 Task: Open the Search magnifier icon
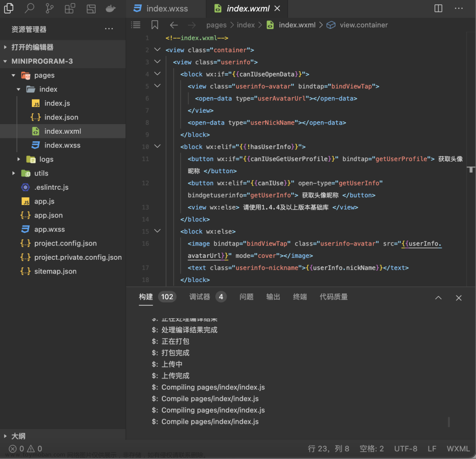[x=29, y=8]
